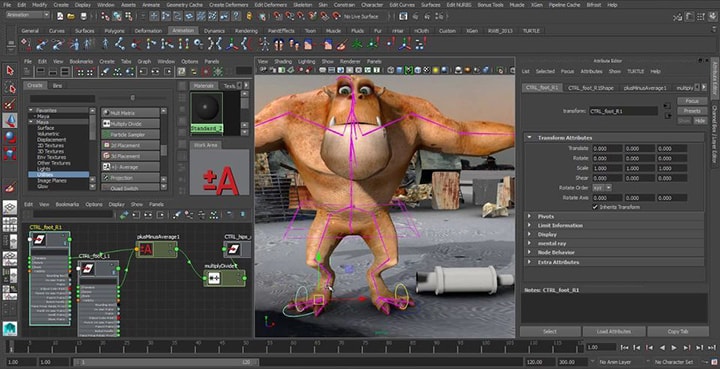This screenshot has width=720, height=369.
Task: Click the Maya home icon at toolbox bottom
Action: point(10,328)
